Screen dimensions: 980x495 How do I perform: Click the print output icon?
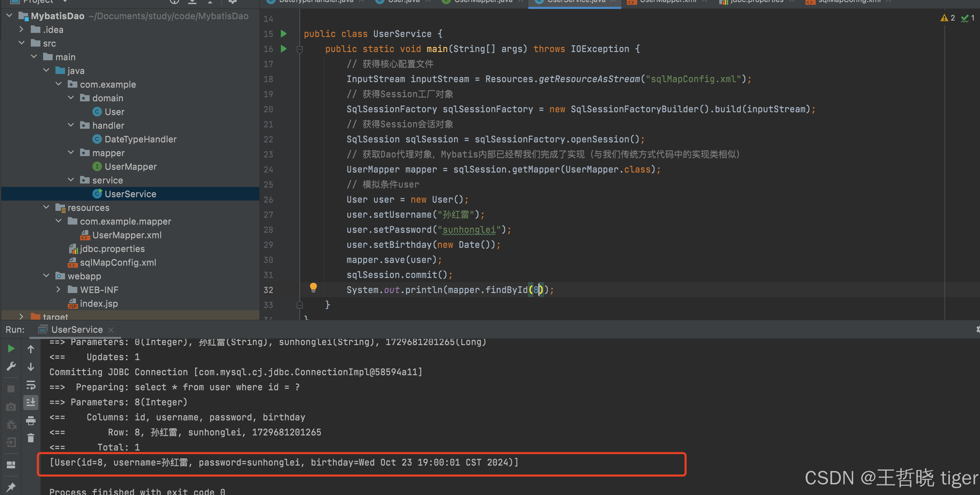click(31, 420)
